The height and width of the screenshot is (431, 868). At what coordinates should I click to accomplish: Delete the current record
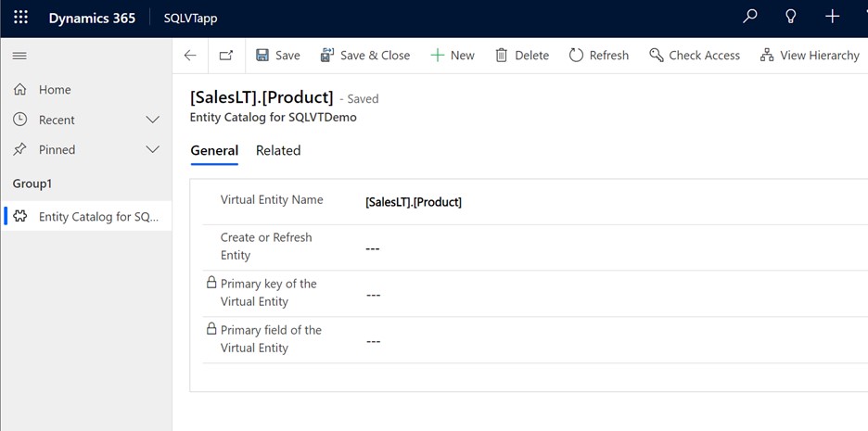(522, 56)
